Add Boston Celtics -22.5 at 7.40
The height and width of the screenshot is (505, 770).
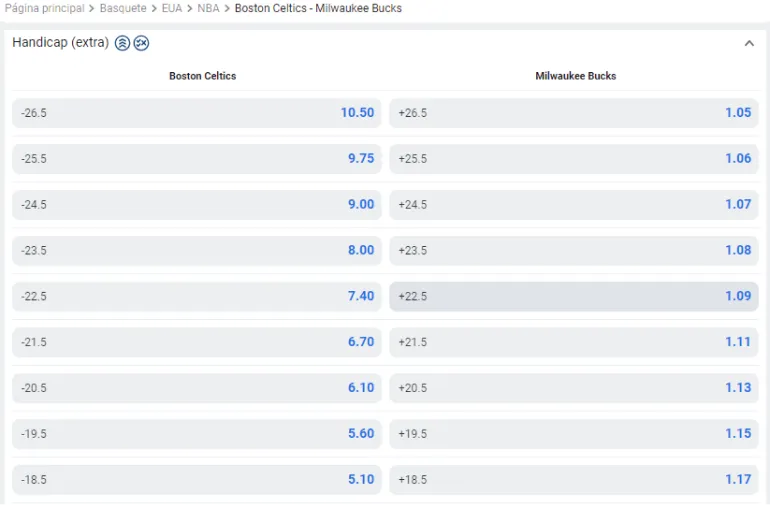(197, 297)
